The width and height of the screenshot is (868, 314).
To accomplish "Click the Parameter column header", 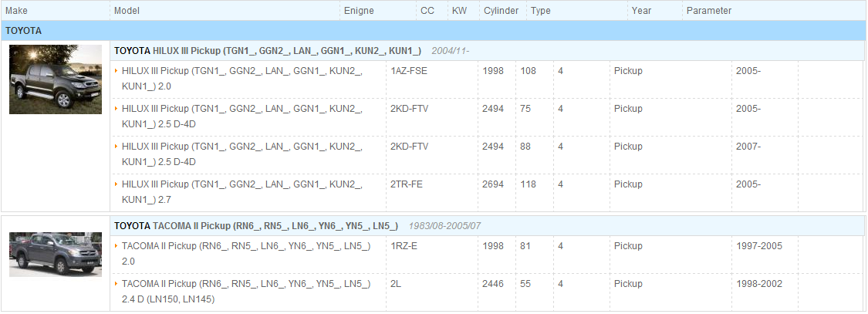I will point(708,11).
